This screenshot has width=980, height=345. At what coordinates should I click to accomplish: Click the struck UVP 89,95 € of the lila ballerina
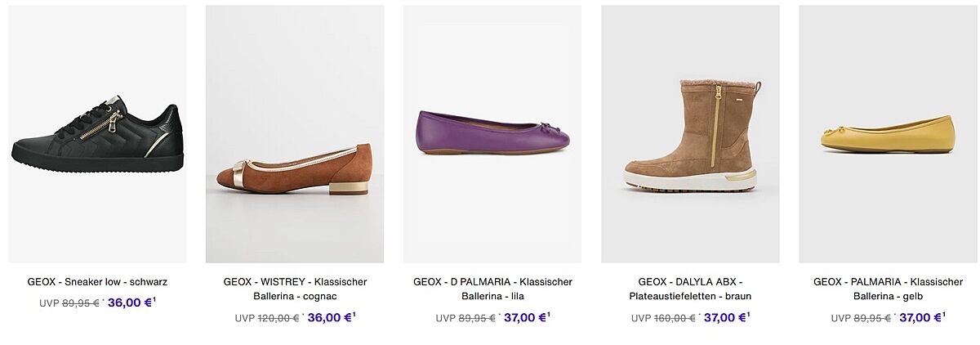[x=476, y=319]
